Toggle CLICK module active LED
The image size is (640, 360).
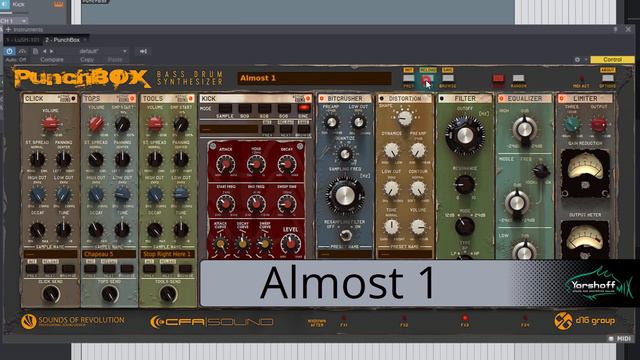tap(73, 98)
